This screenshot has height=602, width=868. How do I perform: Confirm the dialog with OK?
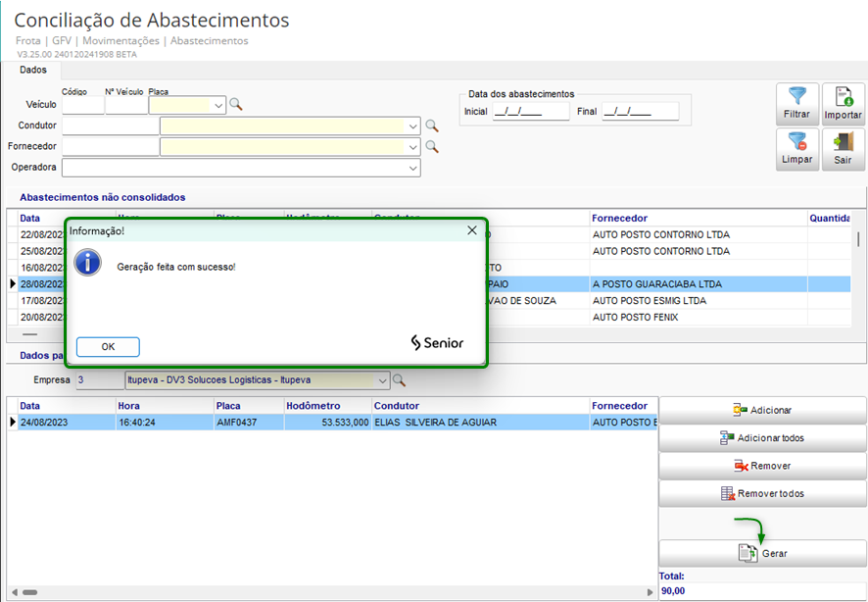[108, 347]
